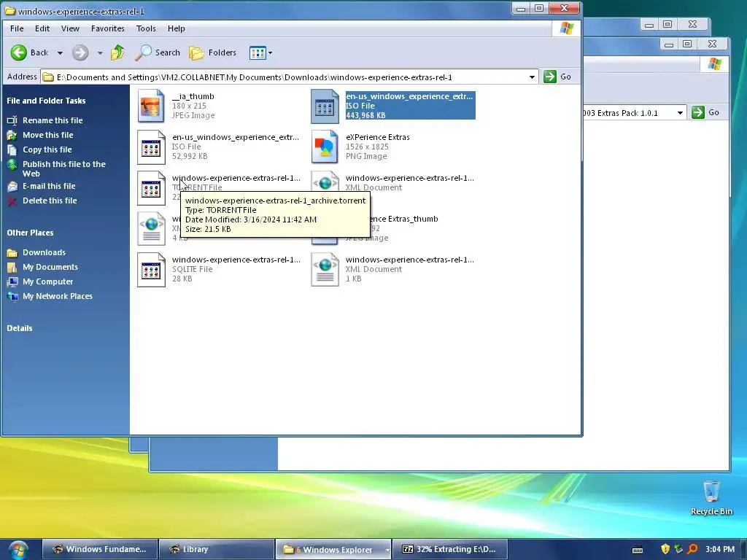
Task: Open the 32% Extracting 7-Zip taskbar button
Action: point(449,549)
